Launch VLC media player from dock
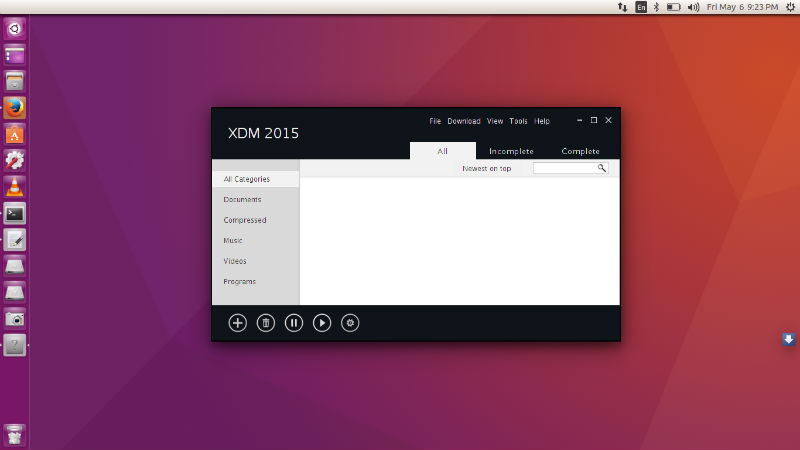The height and width of the screenshot is (450, 800). [14, 187]
